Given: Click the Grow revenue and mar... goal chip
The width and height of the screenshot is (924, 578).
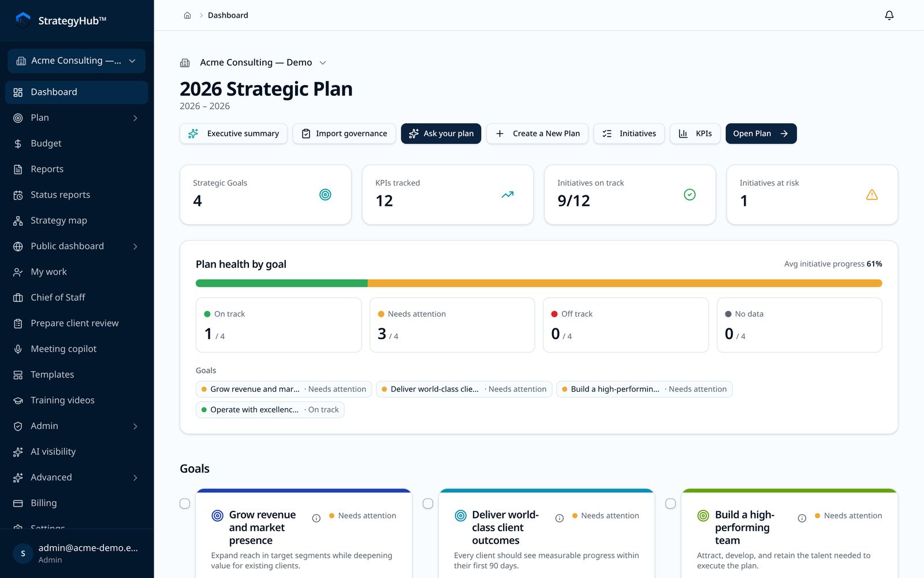Looking at the screenshot, I should [284, 389].
